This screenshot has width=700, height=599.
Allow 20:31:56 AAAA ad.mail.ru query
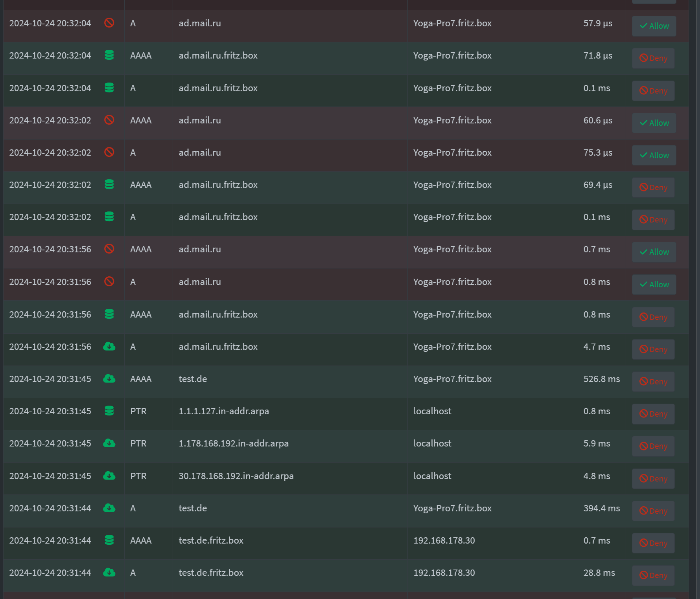654,252
